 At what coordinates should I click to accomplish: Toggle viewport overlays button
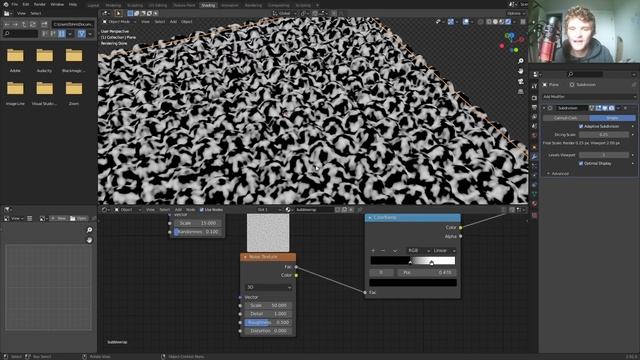click(x=466, y=22)
